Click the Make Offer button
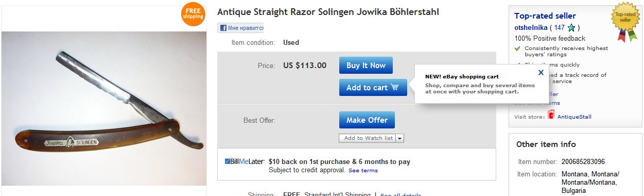 click(367, 120)
